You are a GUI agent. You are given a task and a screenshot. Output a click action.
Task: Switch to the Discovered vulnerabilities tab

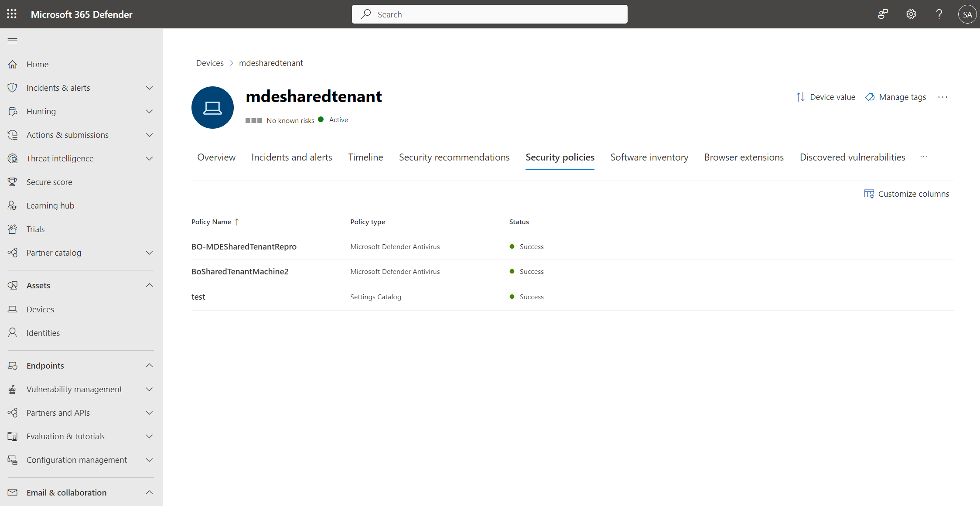point(852,157)
